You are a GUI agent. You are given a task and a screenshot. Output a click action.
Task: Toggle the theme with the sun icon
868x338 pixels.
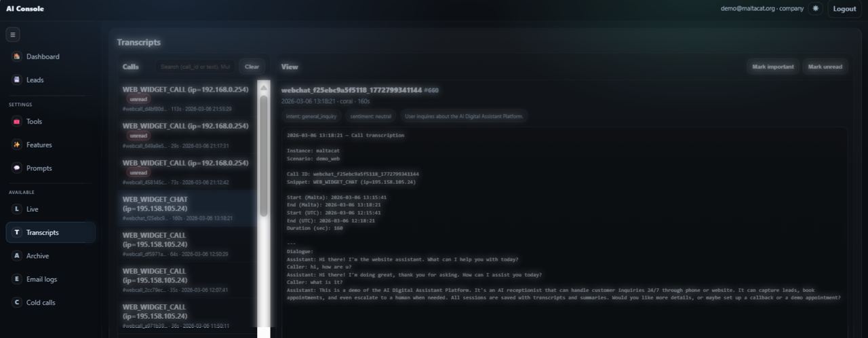point(815,9)
